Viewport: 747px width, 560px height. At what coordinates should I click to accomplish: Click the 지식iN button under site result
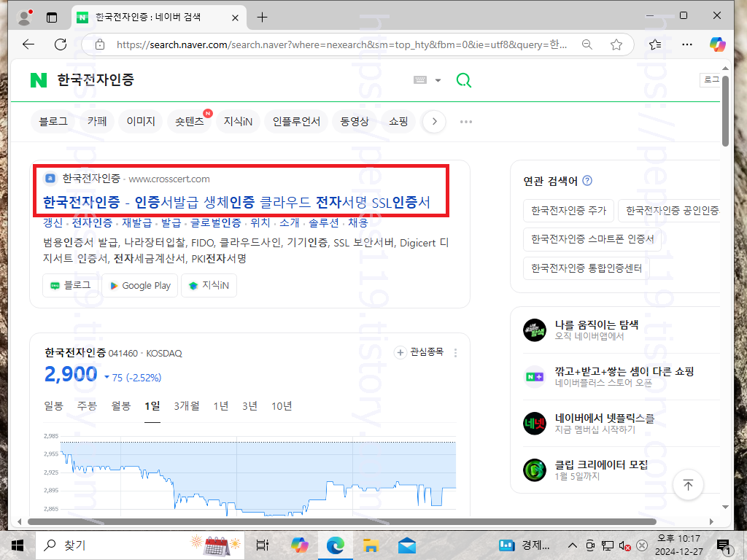click(x=209, y=285)
